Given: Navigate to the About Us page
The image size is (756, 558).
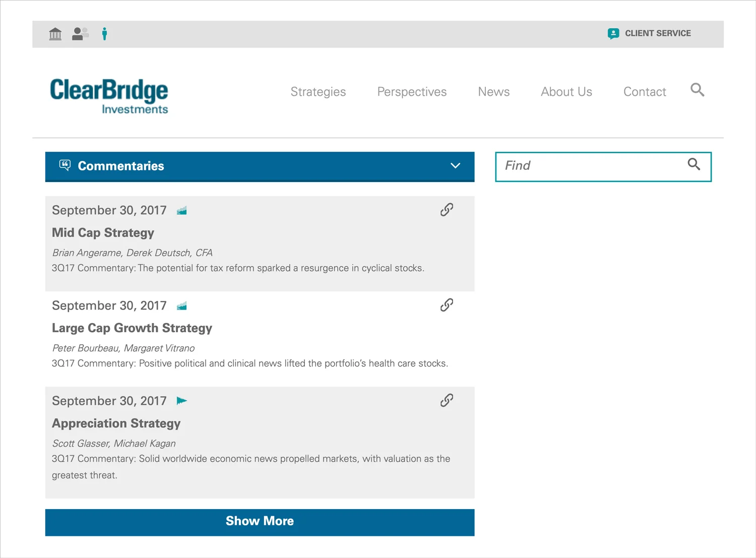Looking at the screenshot, I should 566,92.
